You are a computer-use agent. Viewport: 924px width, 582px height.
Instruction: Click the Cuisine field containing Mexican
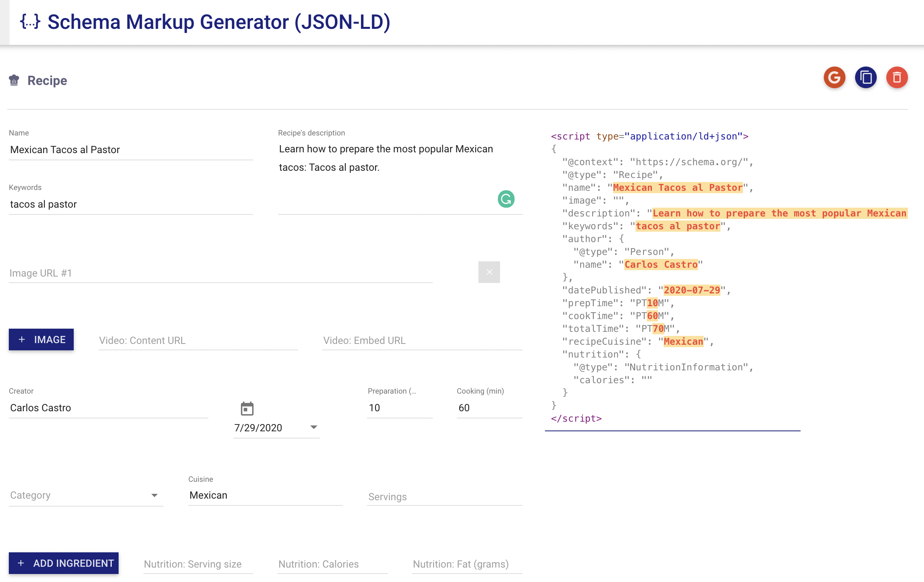(x=266, y=495)
